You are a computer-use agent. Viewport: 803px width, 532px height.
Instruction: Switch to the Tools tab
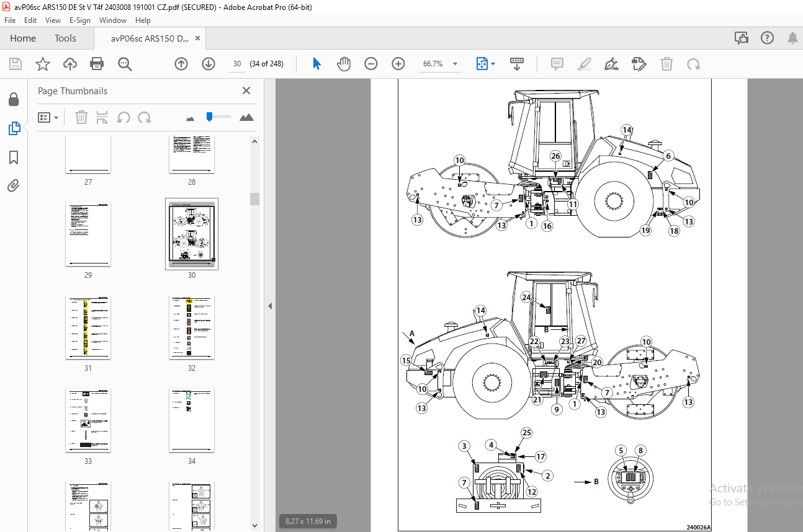65,38
